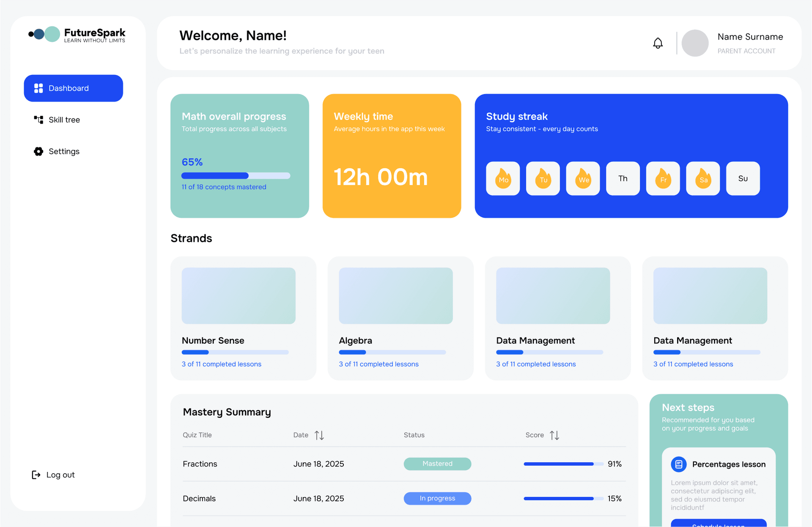
Task: Toggle Sunday in the study streak row
Action: pos(743,178)
